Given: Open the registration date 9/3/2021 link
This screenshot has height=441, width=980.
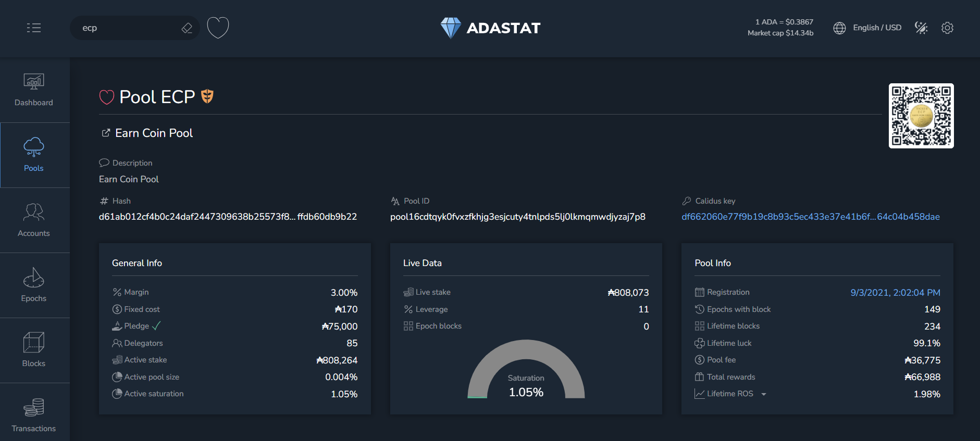Looking at the screenshot, I should (x=895, y=293).
